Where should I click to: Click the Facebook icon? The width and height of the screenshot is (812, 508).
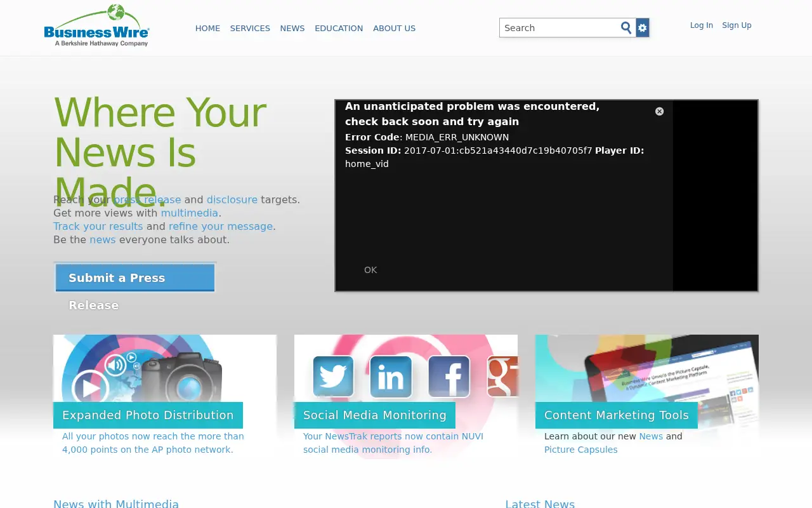click(x=449, y=377)
